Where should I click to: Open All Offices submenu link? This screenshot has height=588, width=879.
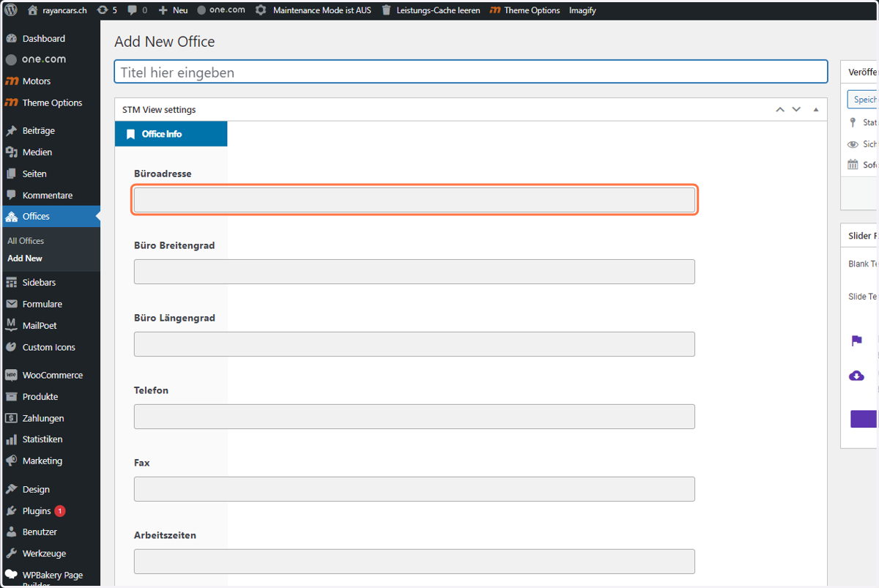click(x=26, y=241)
